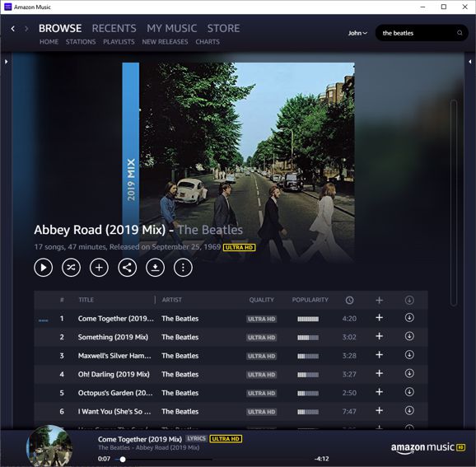Click The Beatles artist link in album title

[x=210, y=230]
